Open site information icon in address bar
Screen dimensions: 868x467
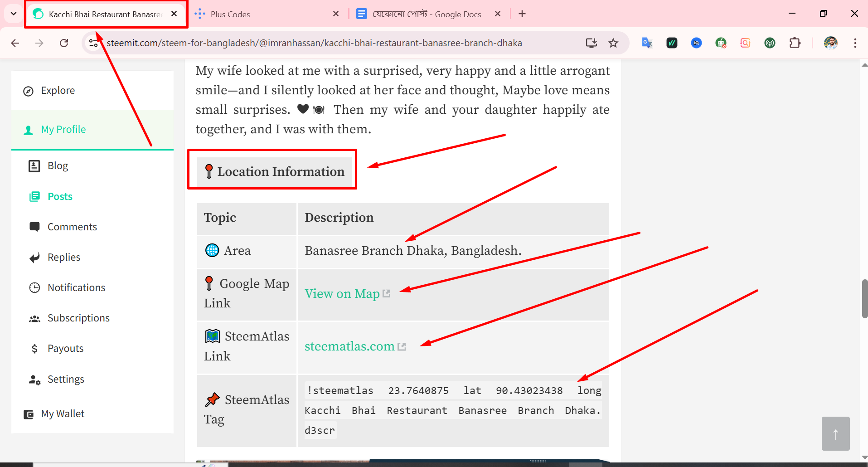(x=93, y=43)
